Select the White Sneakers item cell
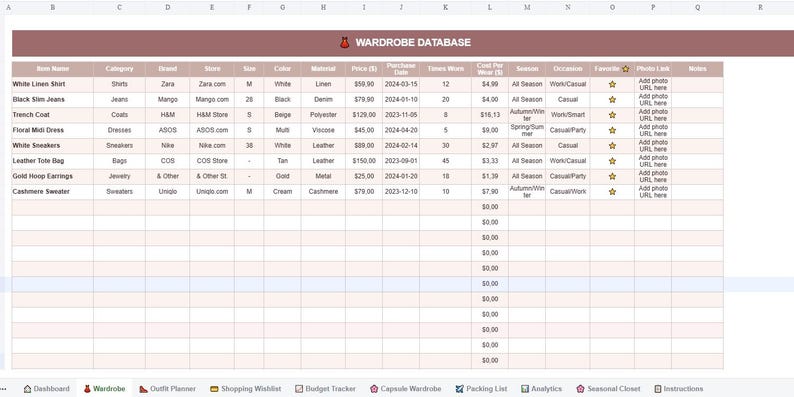 53,145
